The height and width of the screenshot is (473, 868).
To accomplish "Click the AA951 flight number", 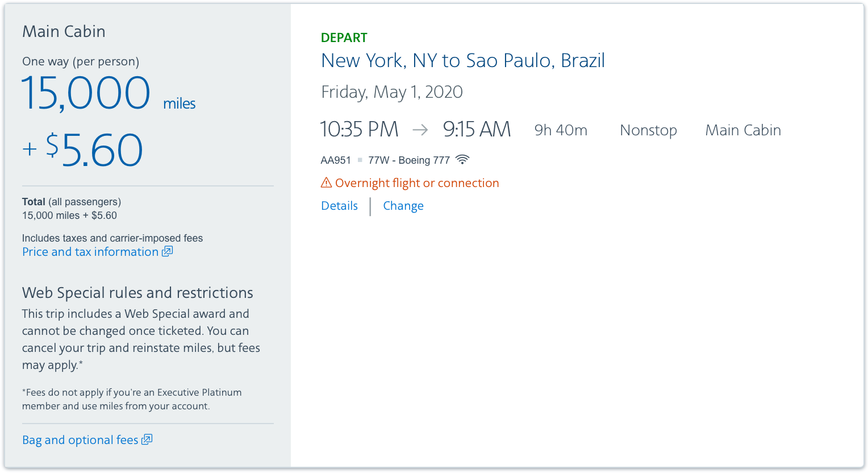I will tap(336, 160).
